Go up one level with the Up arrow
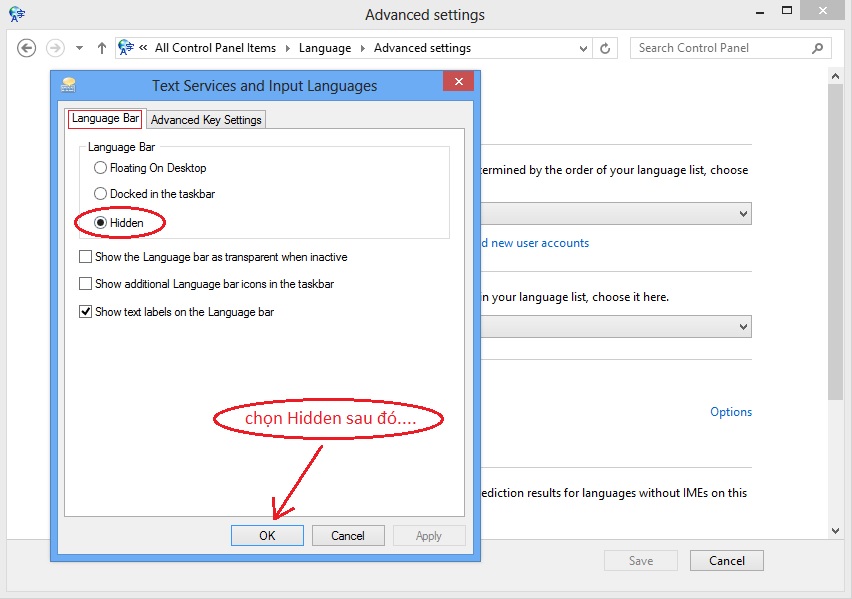The width and height of the screenshot is (852, 599). coord(101,47)
